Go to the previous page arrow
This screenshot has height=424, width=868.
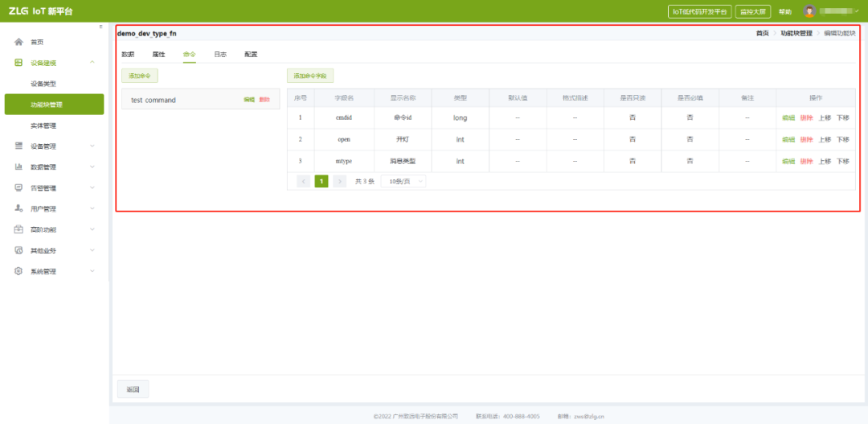(303, 181)
